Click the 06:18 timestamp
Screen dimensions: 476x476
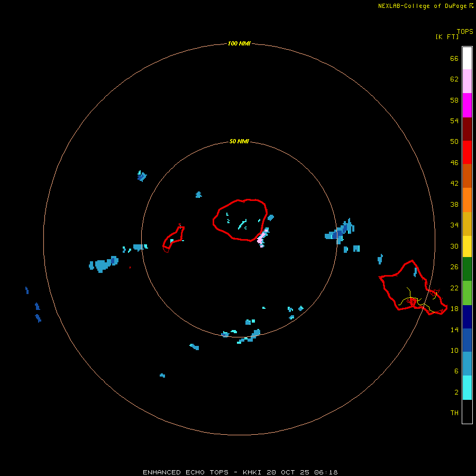pos(326,472)
